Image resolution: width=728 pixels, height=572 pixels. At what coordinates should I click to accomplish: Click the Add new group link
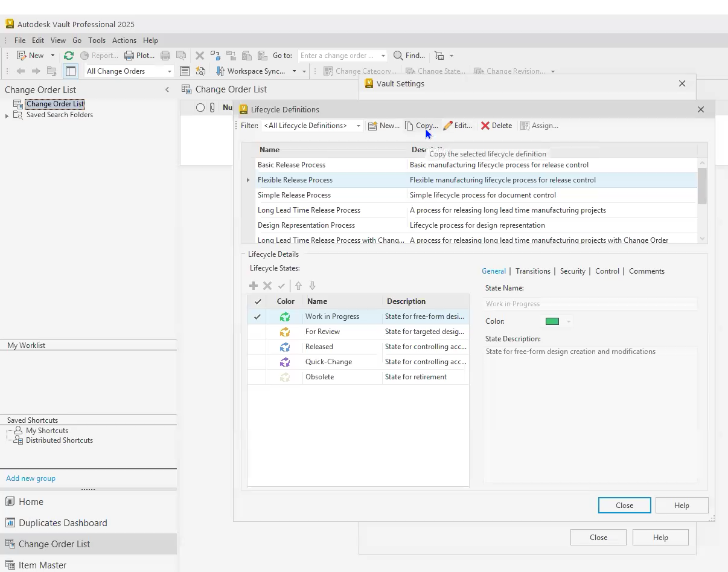(x=31, y=478)
